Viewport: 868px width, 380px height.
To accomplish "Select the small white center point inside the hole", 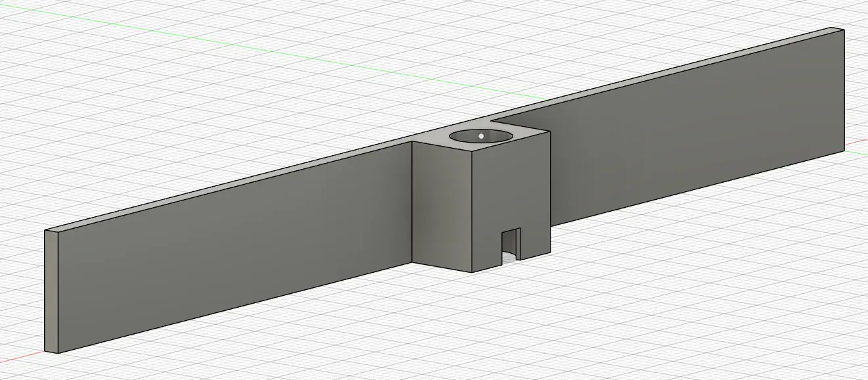I will tap(482, 134).
